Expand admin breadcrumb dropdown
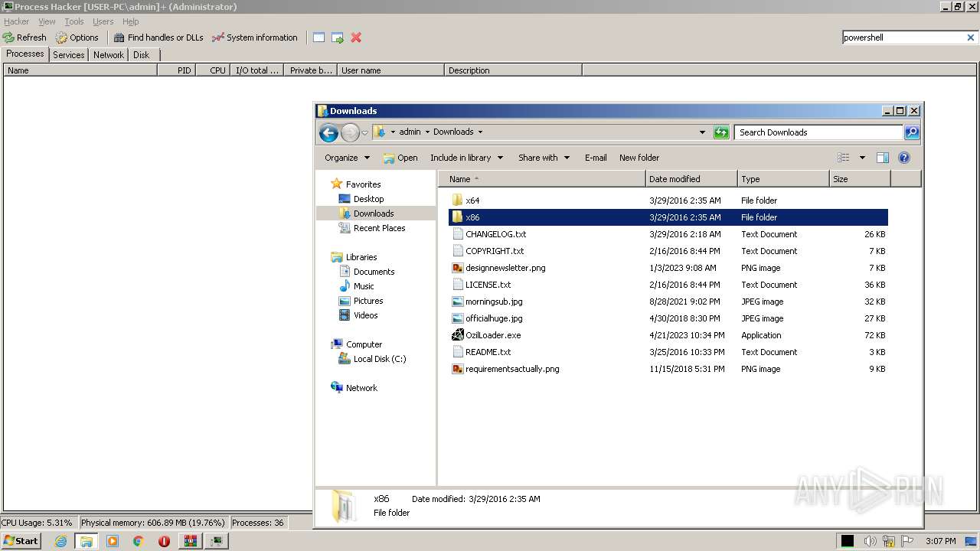 427,132
